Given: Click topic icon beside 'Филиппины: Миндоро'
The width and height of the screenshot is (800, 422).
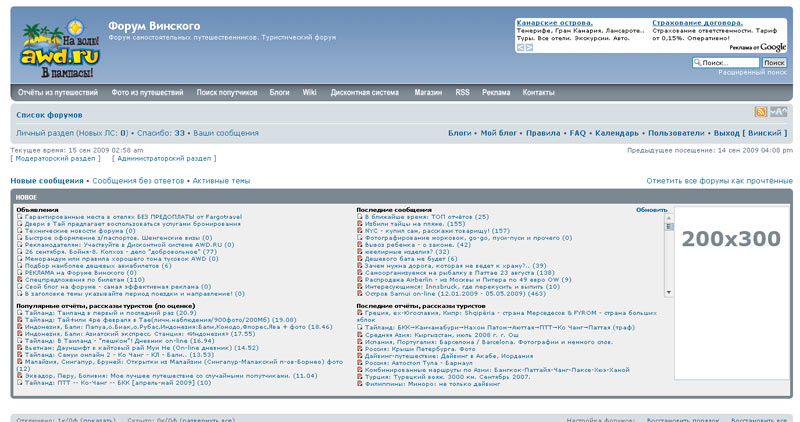Looking at the screenshot, I should coord(360,384).
